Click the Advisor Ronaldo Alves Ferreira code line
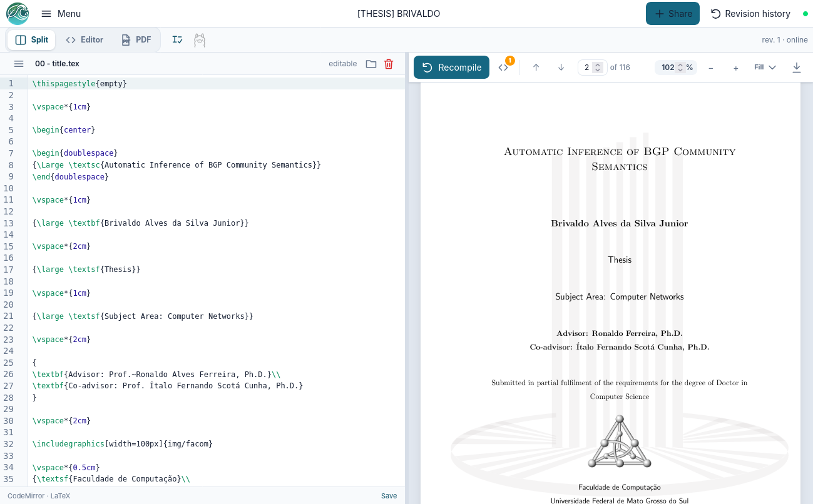This screenshot has width=813, height=504. pyautogui.click(x=156, y=375)
